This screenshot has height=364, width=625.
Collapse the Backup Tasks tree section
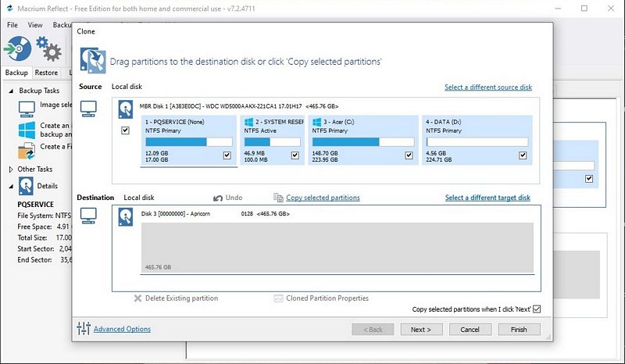pyautogui.click(x=11, y=91)
